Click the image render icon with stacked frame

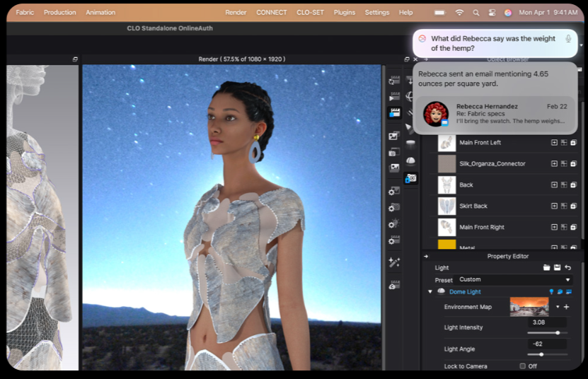(x=393, y=136)
